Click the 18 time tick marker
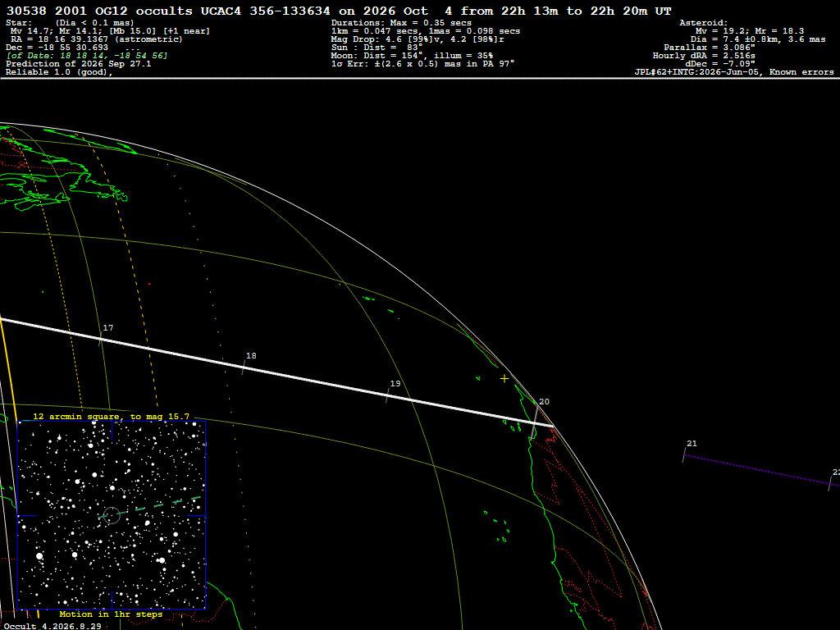This screenshot has height=630, width=840. [243, 367]
